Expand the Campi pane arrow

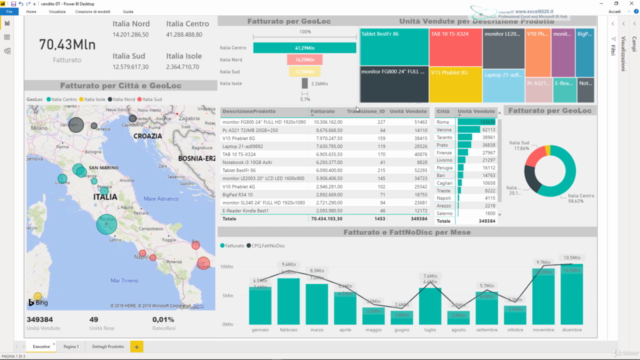(x=634, y=24)
